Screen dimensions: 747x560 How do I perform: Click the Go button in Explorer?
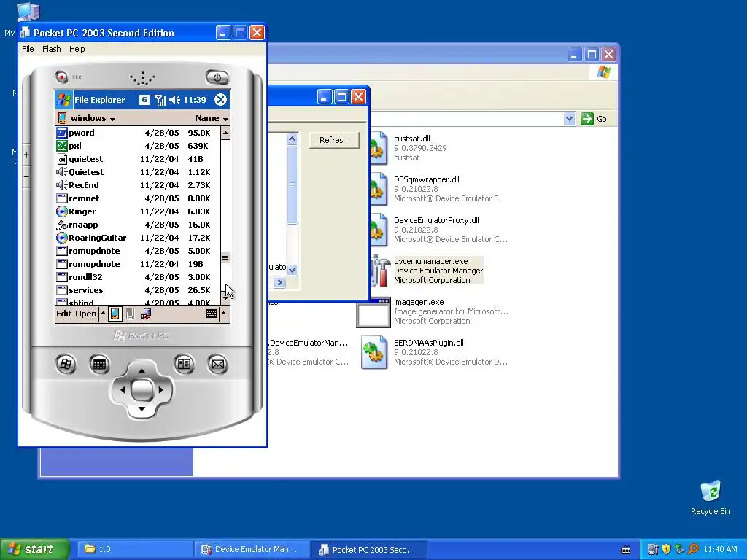(594, 119)
